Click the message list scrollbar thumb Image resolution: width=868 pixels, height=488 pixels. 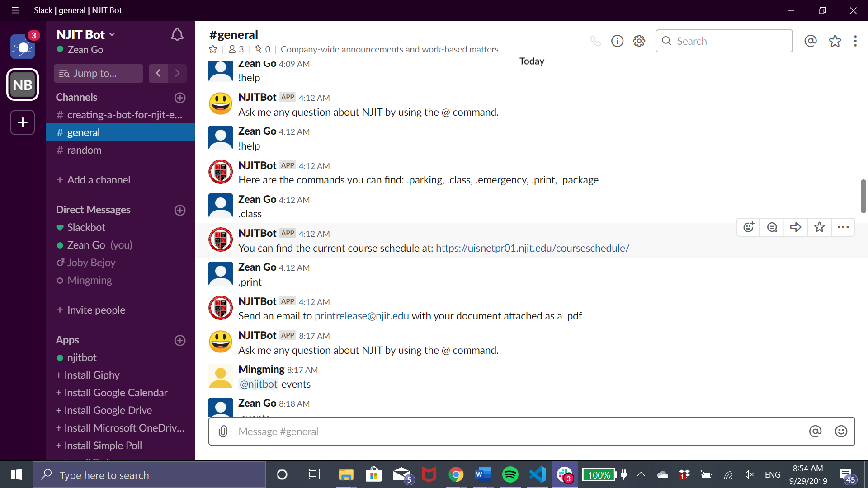tap(863, 197)
